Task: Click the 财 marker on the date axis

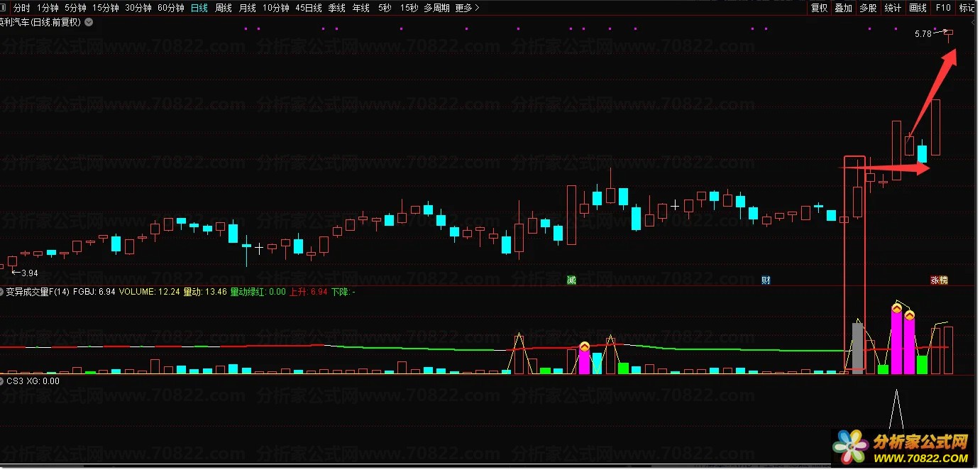Action: (x=766, y=280)
